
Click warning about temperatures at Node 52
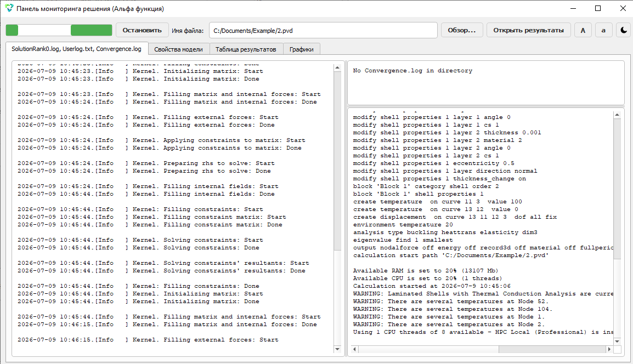coord(451,301)
